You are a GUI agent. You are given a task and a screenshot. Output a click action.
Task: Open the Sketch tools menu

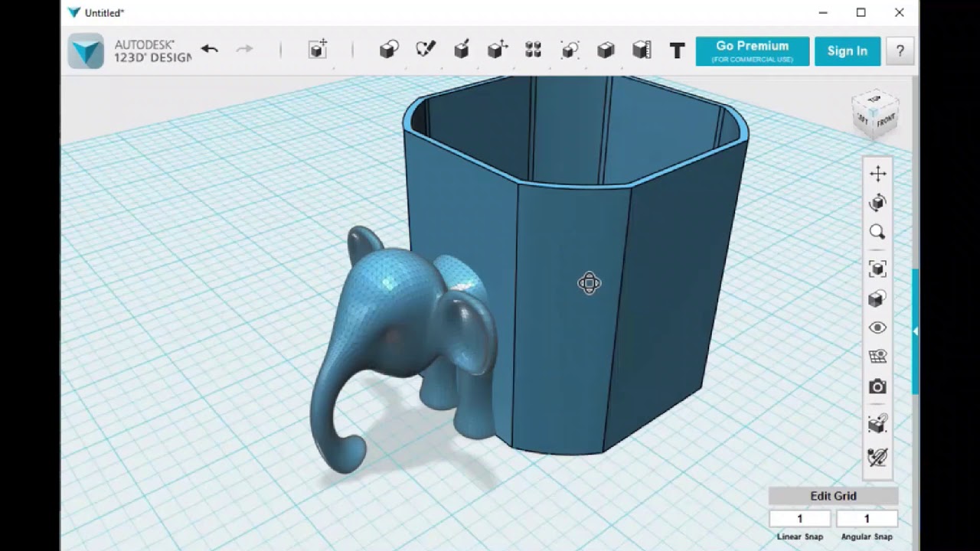point(425,50)
